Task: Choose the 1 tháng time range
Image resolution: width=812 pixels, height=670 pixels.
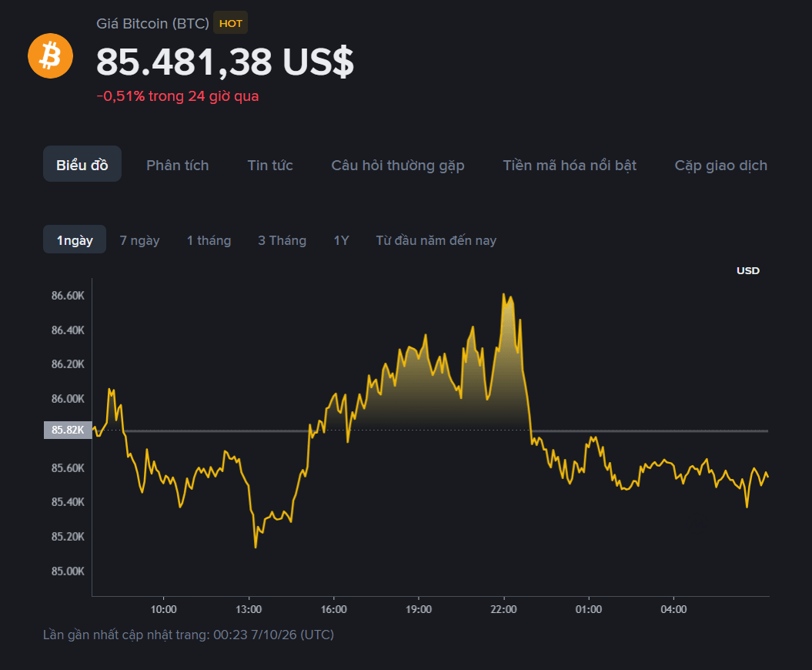Action: [x=209, y=240]
